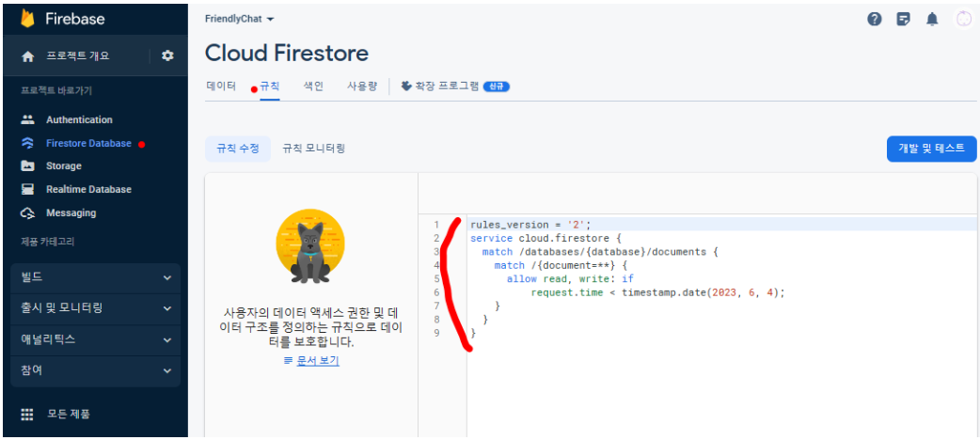This screenshot has width=980, height=440.
Task: Open the release notes icon in header
Action: click(903, 19)
